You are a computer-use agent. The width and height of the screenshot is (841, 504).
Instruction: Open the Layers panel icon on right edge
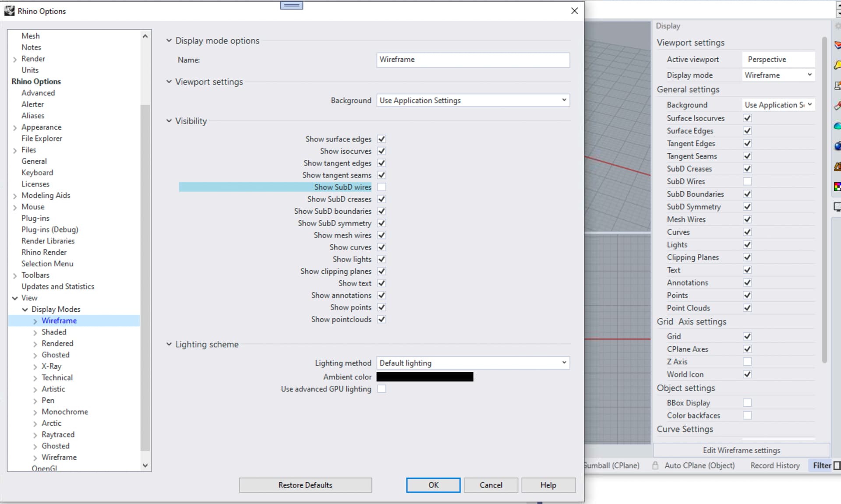coord(837,45)
